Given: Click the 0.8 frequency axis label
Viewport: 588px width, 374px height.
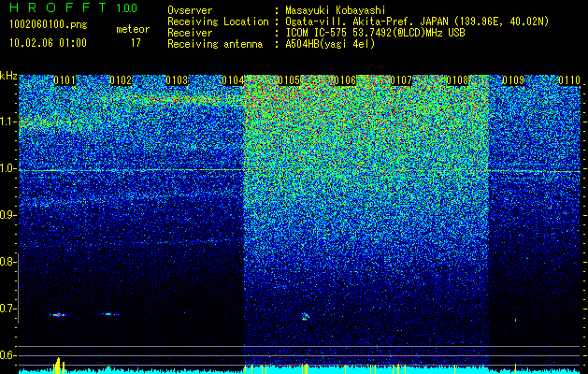Looking at the screenshot, I should click(7, 262).
